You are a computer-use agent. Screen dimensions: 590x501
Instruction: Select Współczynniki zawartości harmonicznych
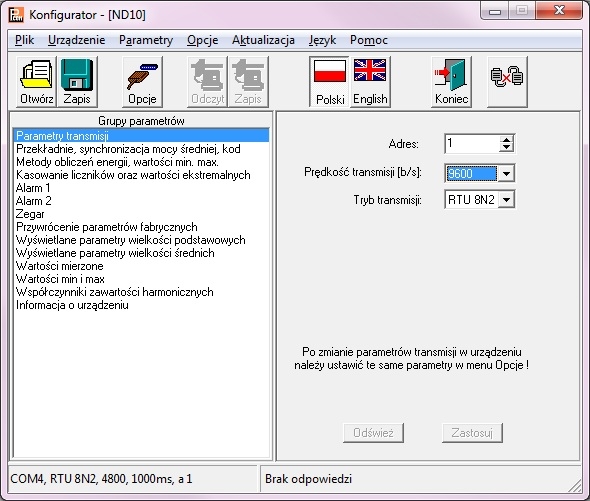point(141,292)
